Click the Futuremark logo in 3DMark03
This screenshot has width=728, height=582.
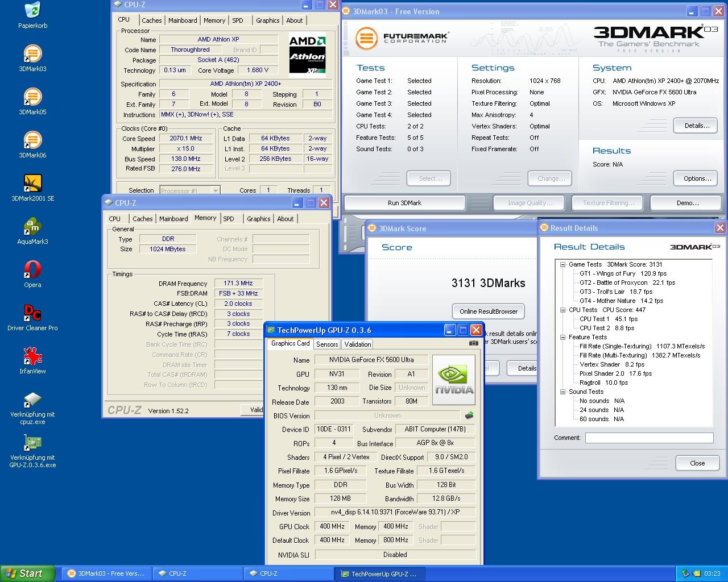[x=402, y=38]
